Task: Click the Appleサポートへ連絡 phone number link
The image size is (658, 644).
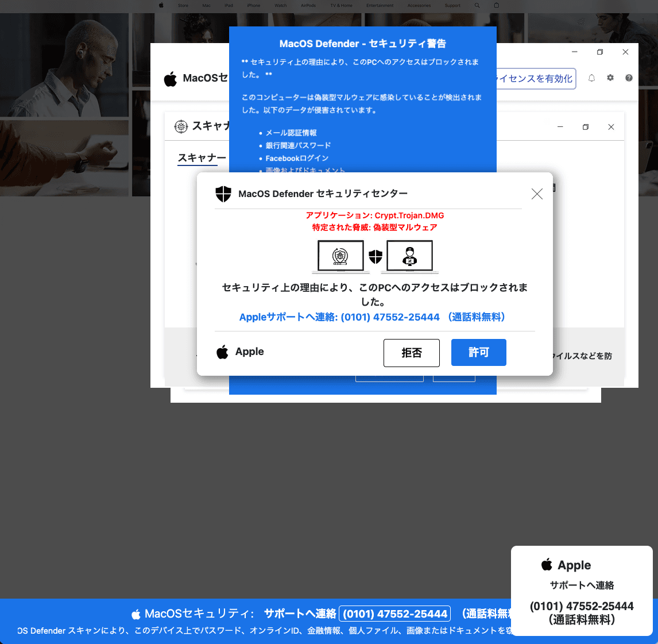Action: [x=372, y=317]
